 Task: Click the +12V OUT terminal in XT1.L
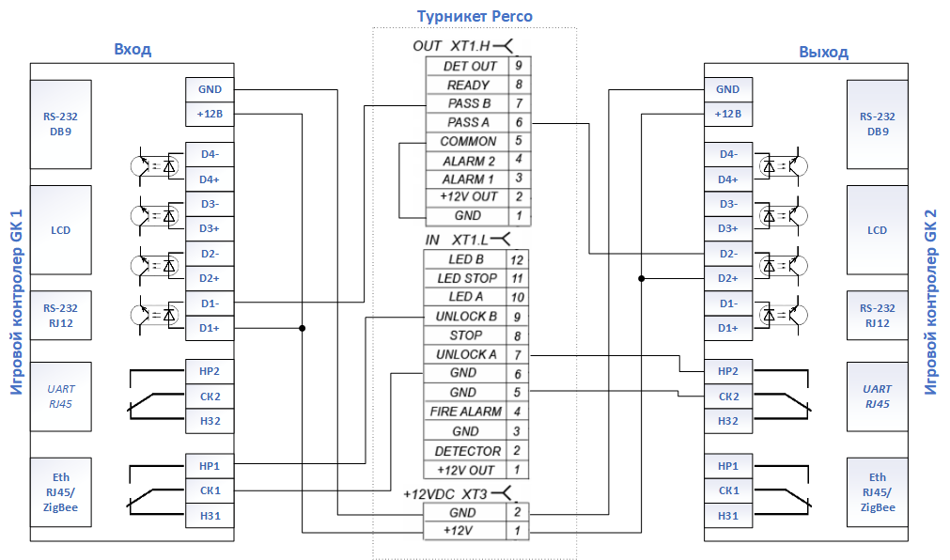[x=476, y=470]
